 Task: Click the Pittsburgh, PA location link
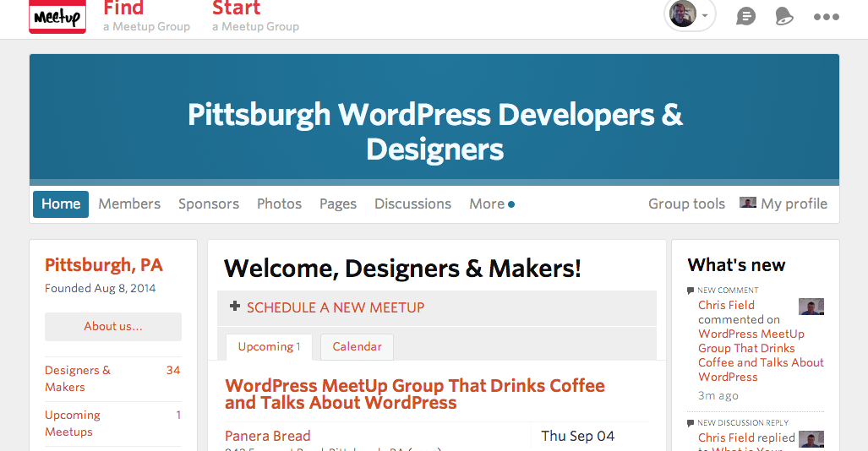click(103, 265)
